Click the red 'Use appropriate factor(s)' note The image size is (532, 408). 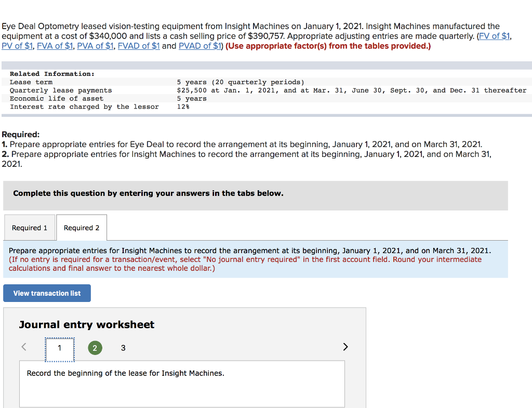(328, 46)
